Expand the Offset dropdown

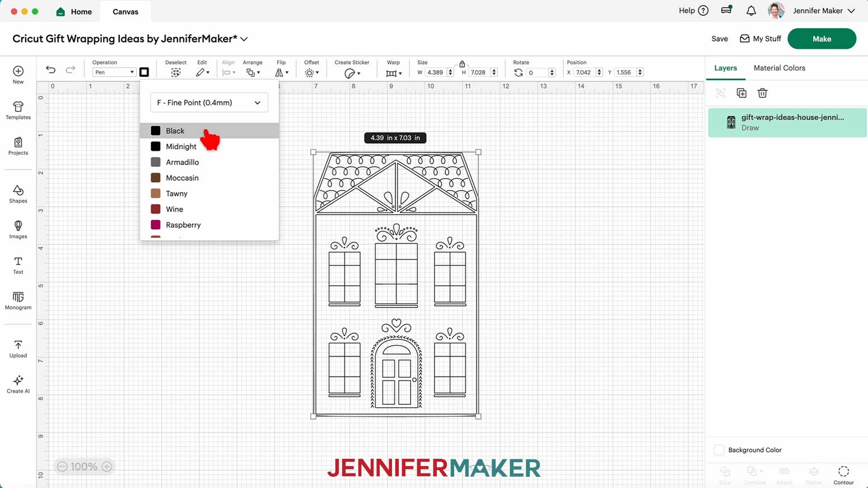click(x=312, y=73)
